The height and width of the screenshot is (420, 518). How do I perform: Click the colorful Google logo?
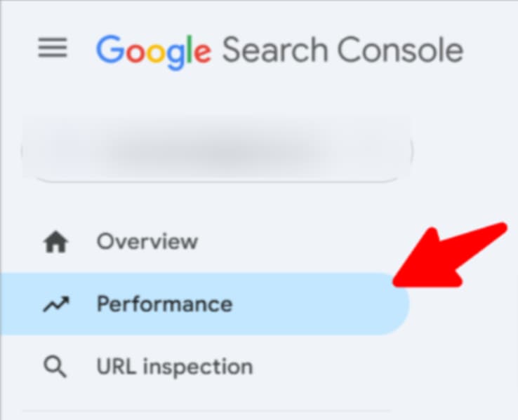[153, 50]
